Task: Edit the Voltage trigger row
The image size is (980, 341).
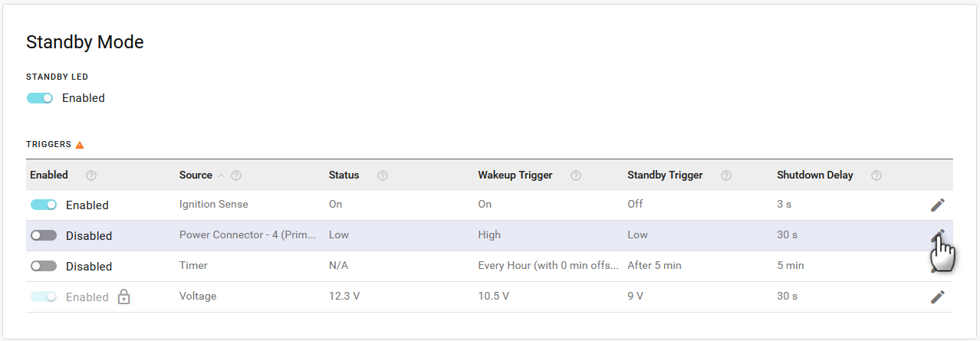Action: point(937,297)
